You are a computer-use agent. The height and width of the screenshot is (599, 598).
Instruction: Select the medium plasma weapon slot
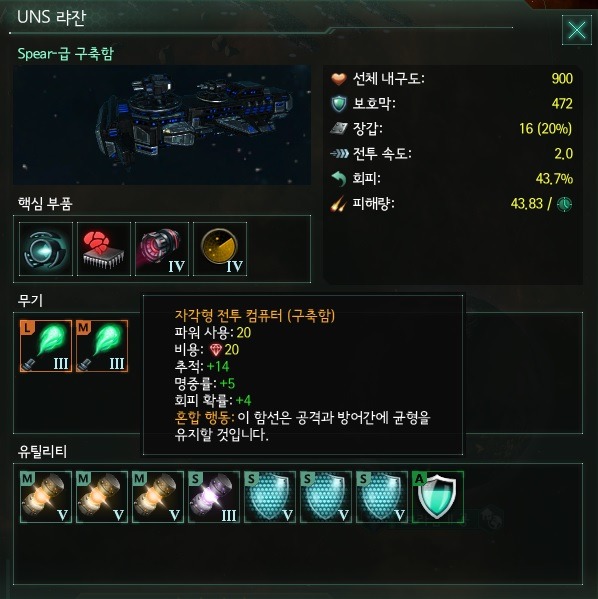click(102, 346)
